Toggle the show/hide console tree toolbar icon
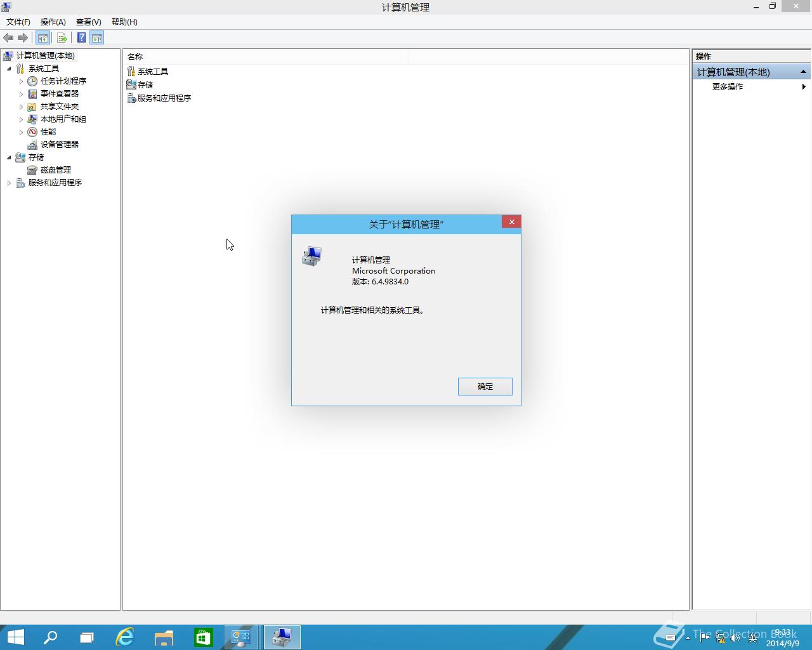The image size is (812, 650). [43, 38]
